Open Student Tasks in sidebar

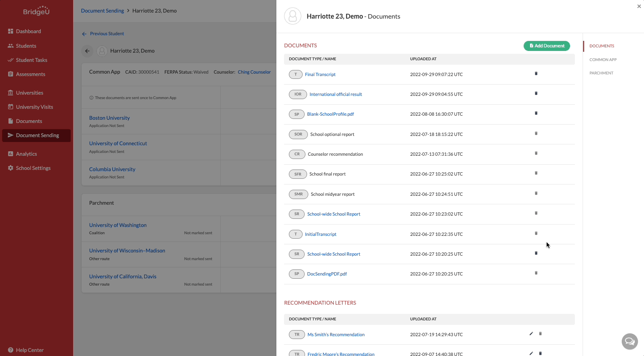coord(32,60)
